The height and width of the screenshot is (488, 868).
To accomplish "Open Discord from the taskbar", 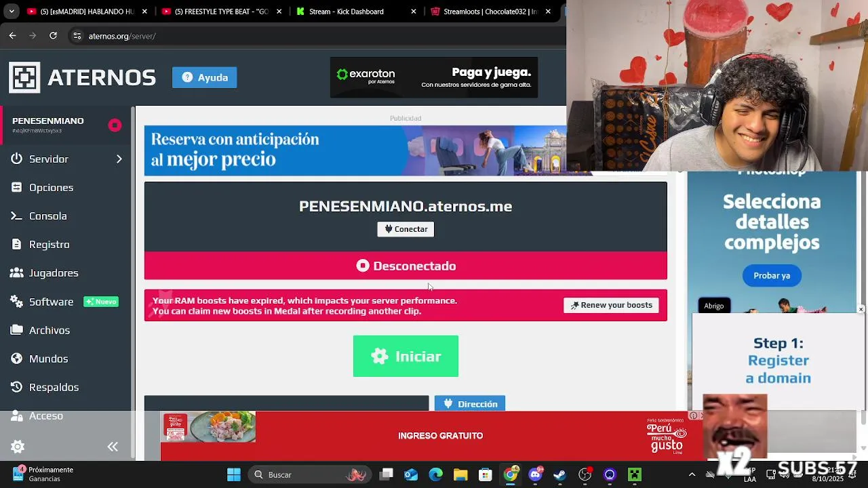I will pyautogui.click(x=535, y=474).
